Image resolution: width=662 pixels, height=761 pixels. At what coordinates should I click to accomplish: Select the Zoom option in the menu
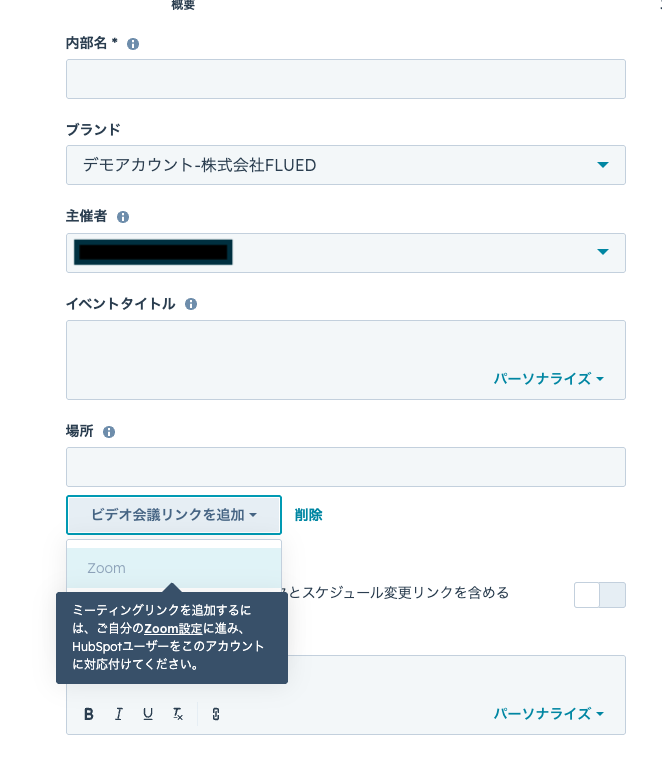tap(174, 568)
